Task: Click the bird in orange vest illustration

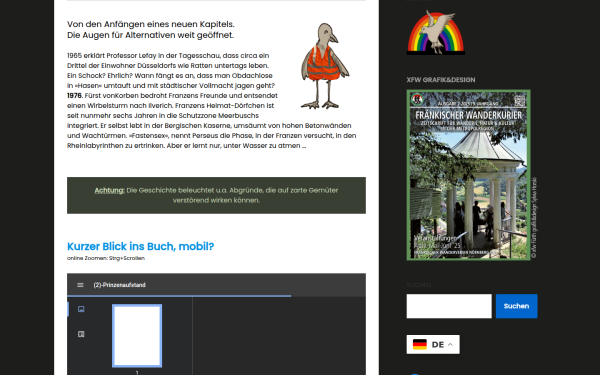Action: coord(324,66)
